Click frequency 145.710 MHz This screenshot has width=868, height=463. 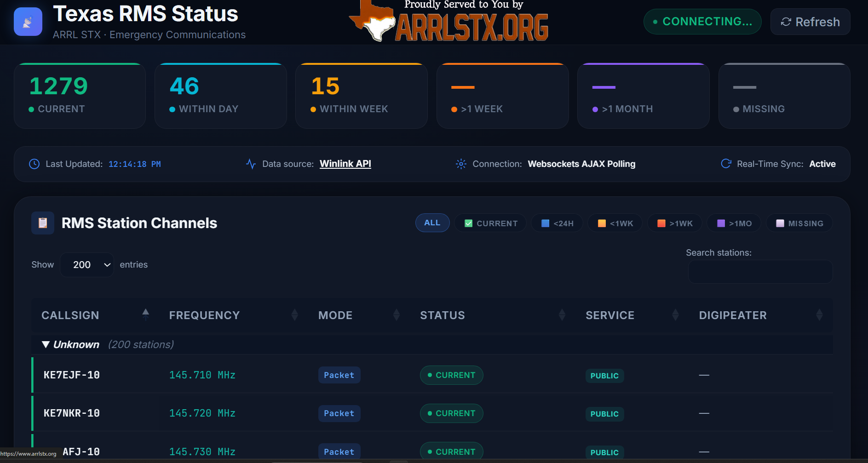202,375
